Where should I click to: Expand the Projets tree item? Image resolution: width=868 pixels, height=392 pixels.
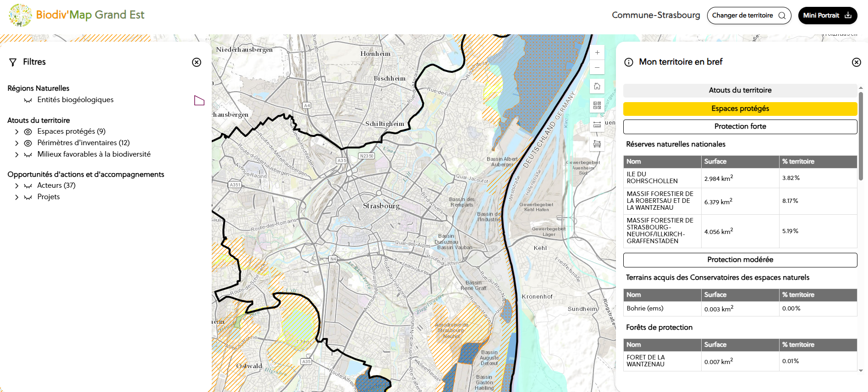pyautogui.click(x=17, y=197)
